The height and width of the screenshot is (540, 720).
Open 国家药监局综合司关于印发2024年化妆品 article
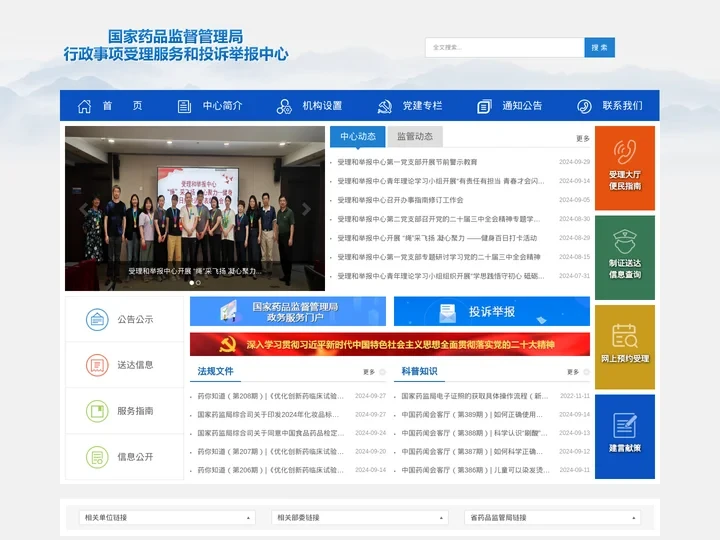click(x=268, y=415)
